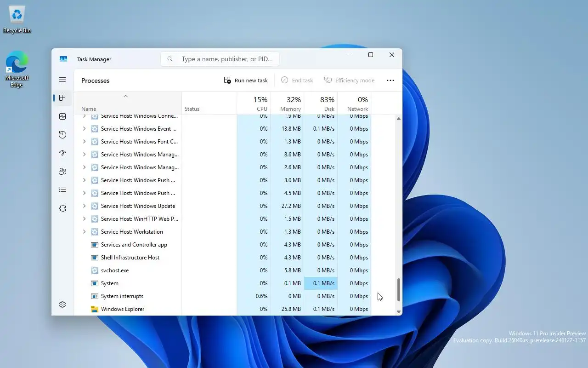Sort processes by Network column

(x=354, y=103)
